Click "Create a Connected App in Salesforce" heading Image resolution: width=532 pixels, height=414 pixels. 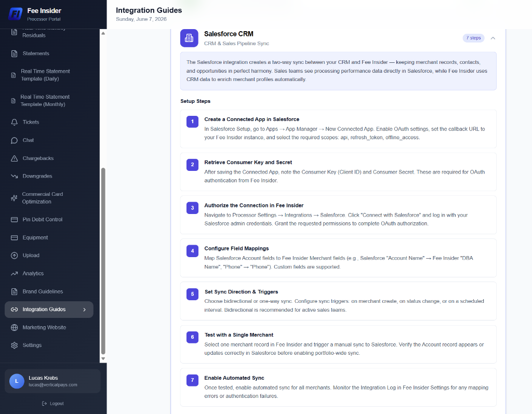coord(252,119)
